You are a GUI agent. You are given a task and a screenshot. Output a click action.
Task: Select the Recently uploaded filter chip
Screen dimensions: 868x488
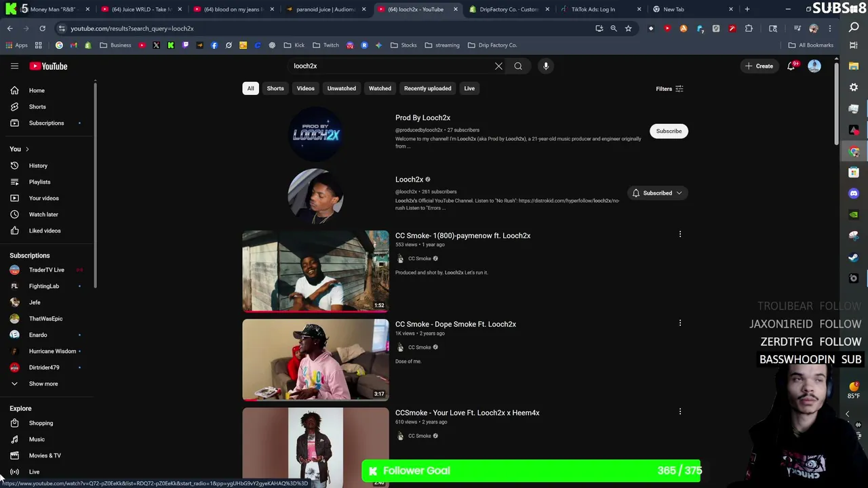[427, 88]
